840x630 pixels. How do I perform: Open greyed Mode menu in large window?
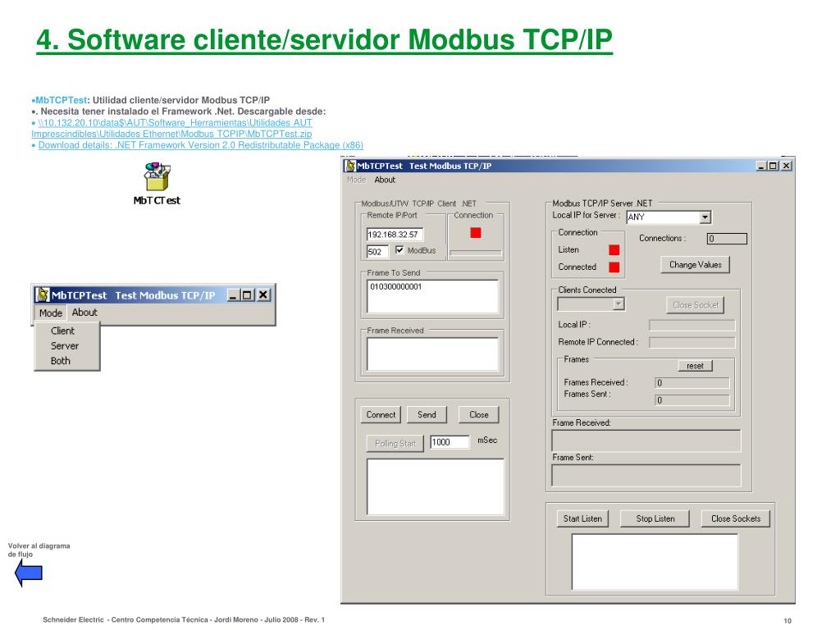pos(356,180)
